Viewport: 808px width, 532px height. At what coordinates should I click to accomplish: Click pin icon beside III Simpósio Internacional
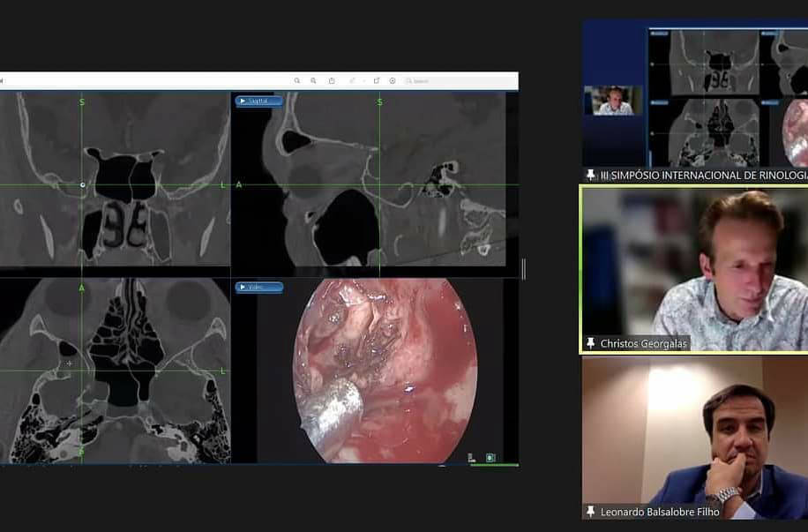tap(590, 176)
